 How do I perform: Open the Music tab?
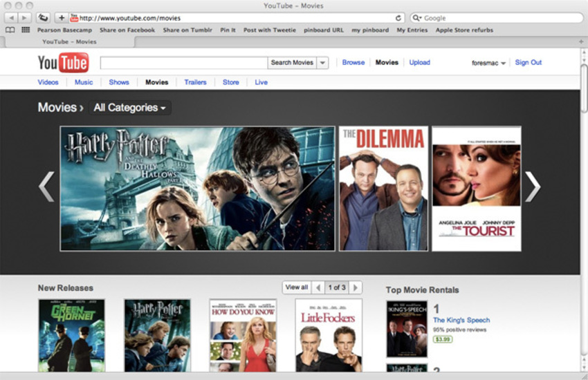[84, 82]
